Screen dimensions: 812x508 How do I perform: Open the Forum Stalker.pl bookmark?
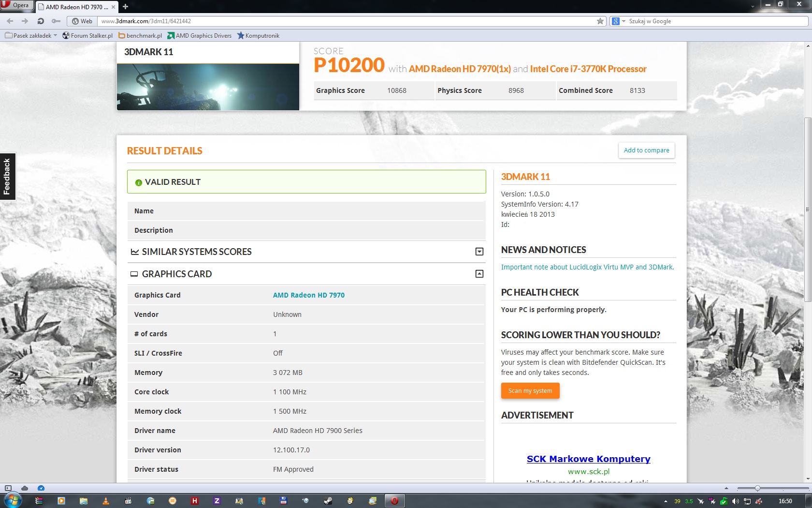(x=87, y=36)
